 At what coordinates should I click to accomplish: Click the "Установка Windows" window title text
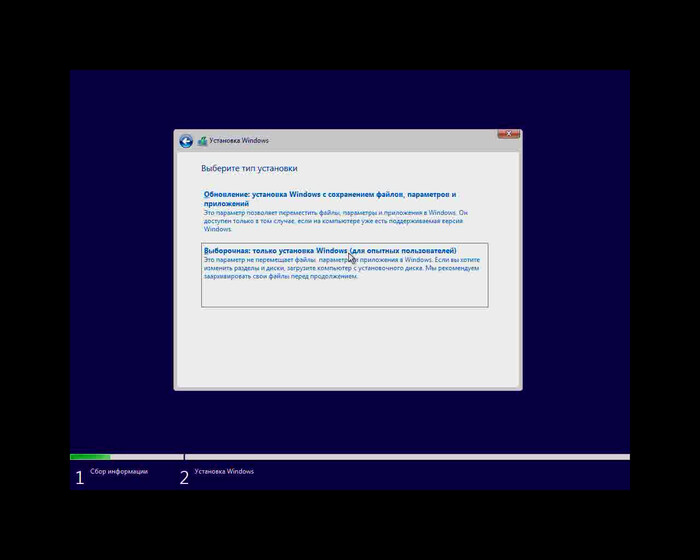239,141
